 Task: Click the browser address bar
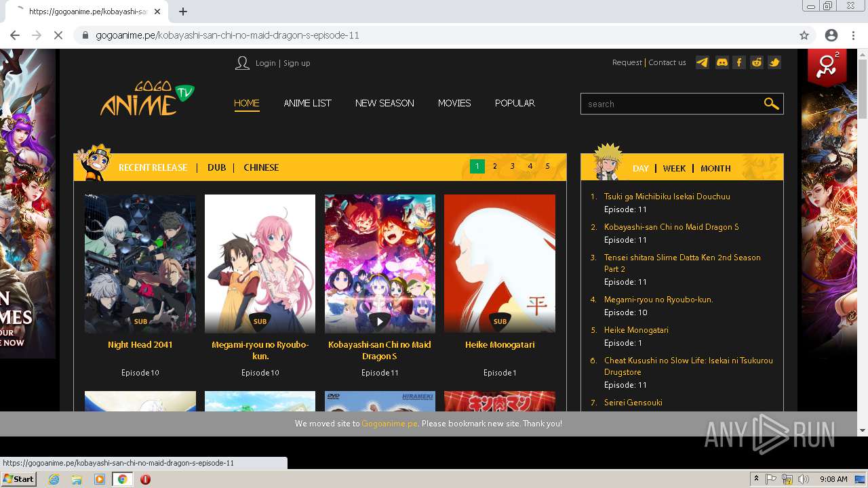[434, 35]
